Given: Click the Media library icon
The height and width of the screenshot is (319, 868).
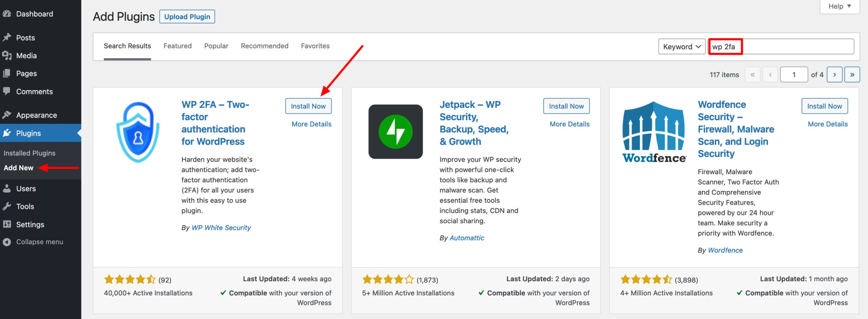Looking at the screenshot, I should click(x=6, y=56).
